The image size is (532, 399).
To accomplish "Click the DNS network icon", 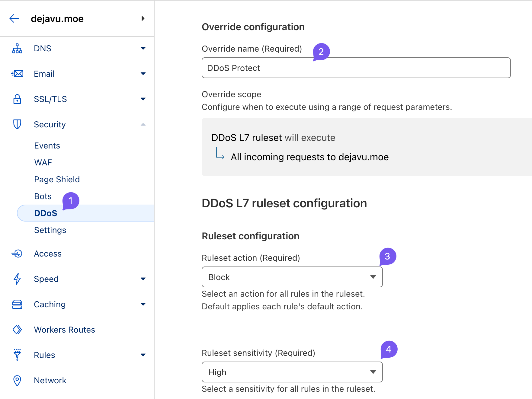I will pyautogui.click(x=17, y=48).
